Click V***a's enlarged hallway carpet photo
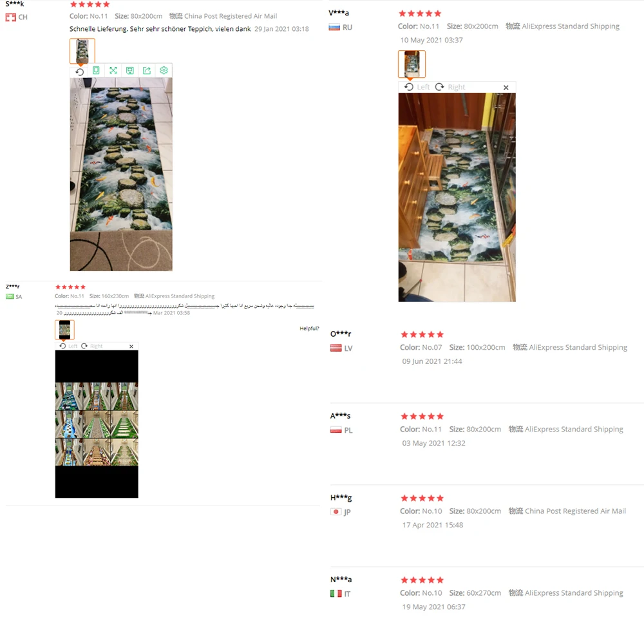 pyautogui.click(x=457, y=198)
